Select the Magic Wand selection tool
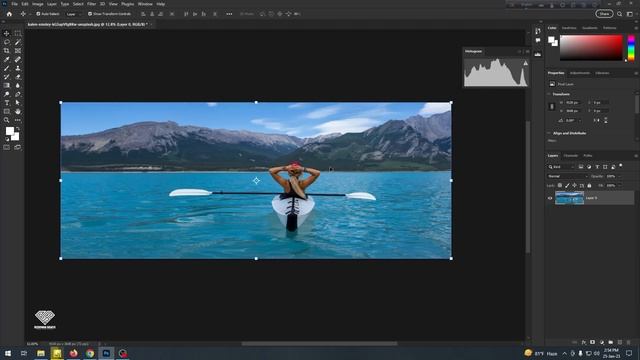Screen dimensions: 640x360 (x=18, y=42)
